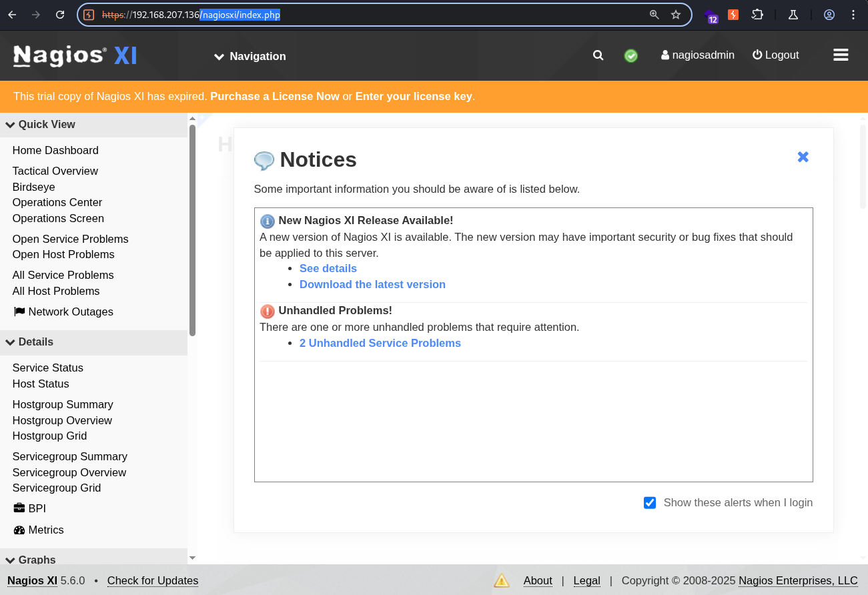This screenshot has width=868, height=595.
Task: Open All Host Problems
Action: click(x=56, y=291)
